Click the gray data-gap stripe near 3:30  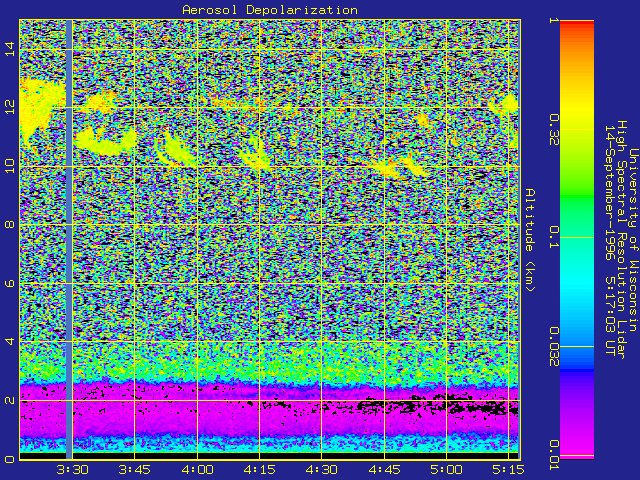[69, 239]
